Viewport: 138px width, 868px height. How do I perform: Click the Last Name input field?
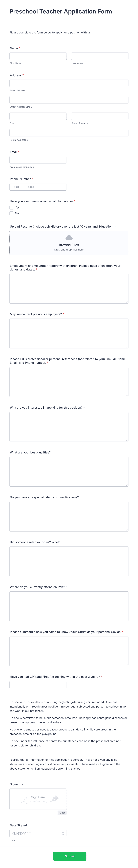point(100,56)
